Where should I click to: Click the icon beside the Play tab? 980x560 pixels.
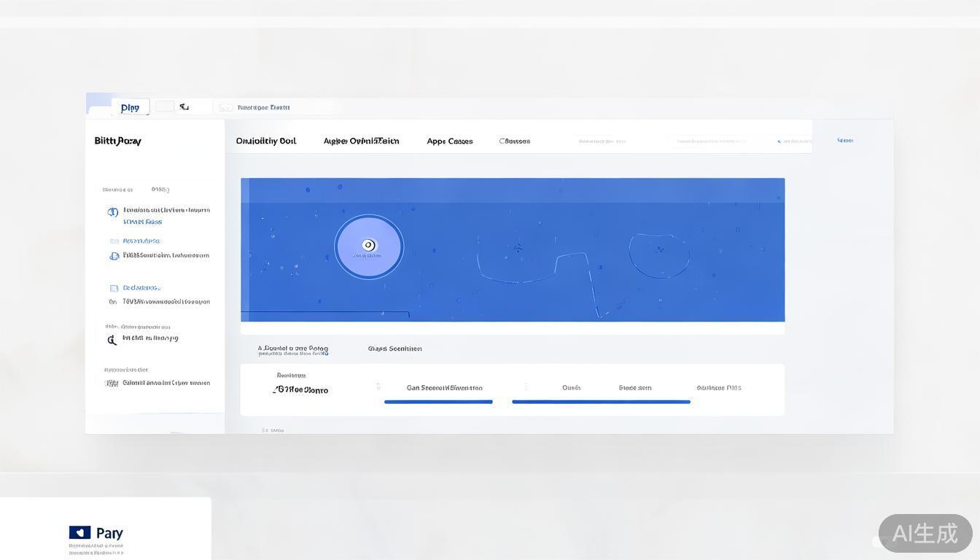pyautogui.click(x=184, y=106)
